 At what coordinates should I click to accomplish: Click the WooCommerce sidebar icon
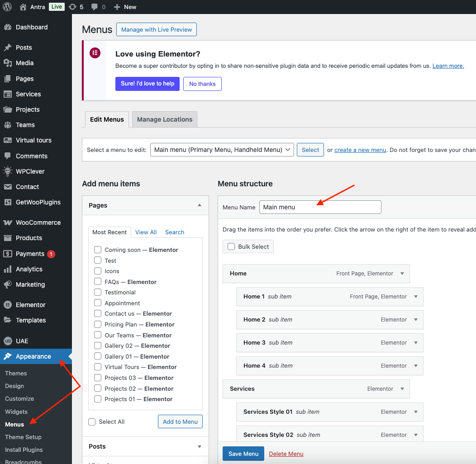[8, 223]
